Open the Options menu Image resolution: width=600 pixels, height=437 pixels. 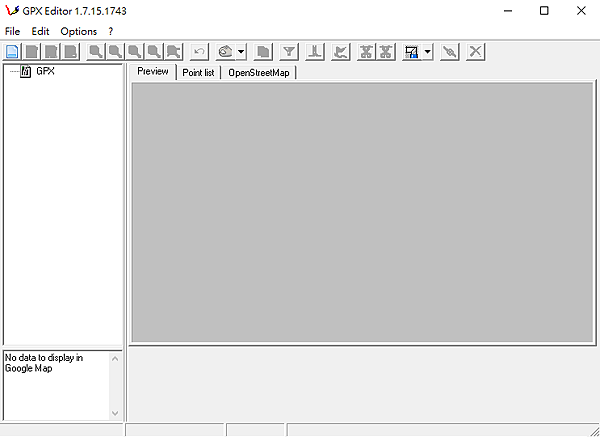pos(79,31)
